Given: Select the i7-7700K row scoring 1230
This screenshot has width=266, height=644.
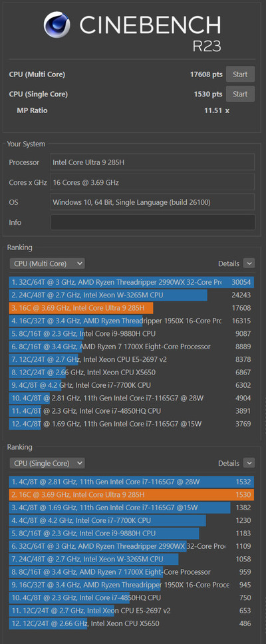Looking at the screenshot, I should [x=132, y=520].
